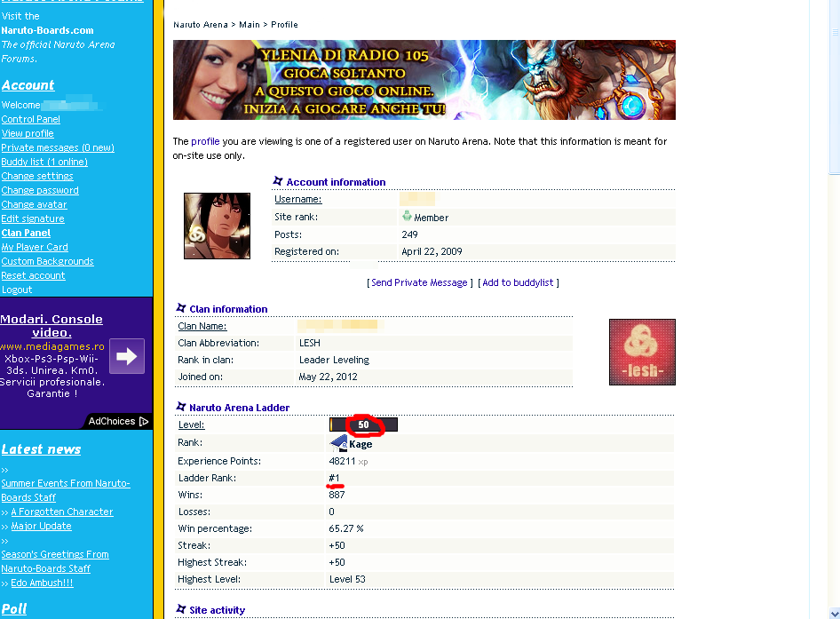Click Main in the breadcrumb
Screen dimensions: 840x619
point(250,25)
